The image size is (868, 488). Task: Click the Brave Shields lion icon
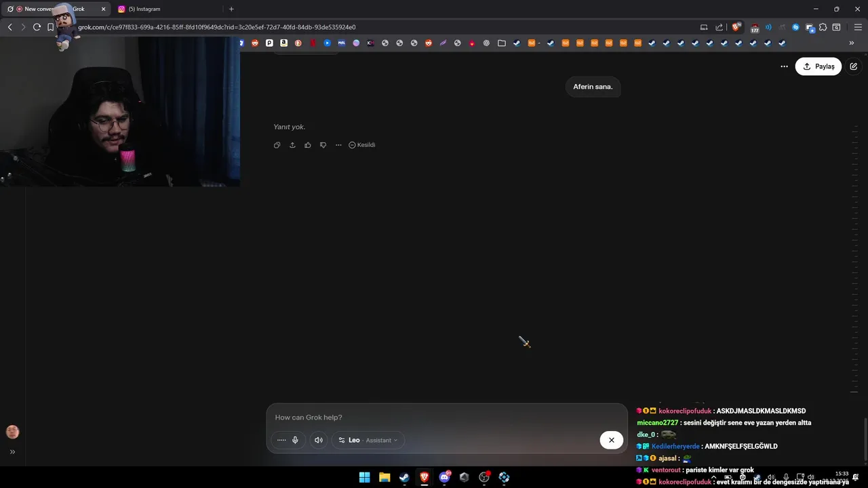[x=736, y=27]
